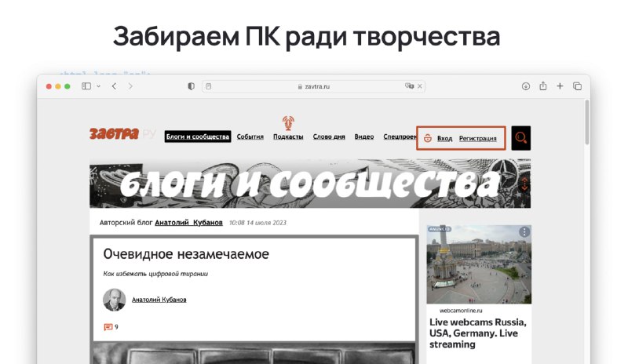Click the Регистрация link
This screenshot has height=364, width=628.
(477, 139)
